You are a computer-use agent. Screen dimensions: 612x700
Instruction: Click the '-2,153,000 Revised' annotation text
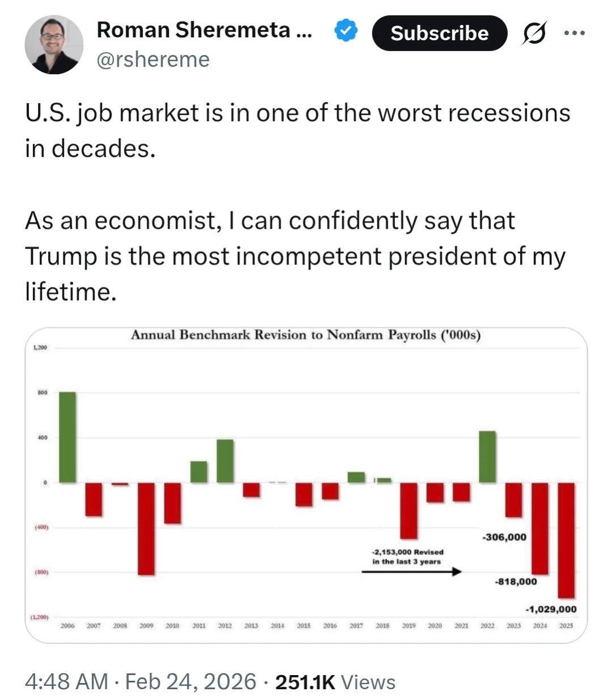408,552
